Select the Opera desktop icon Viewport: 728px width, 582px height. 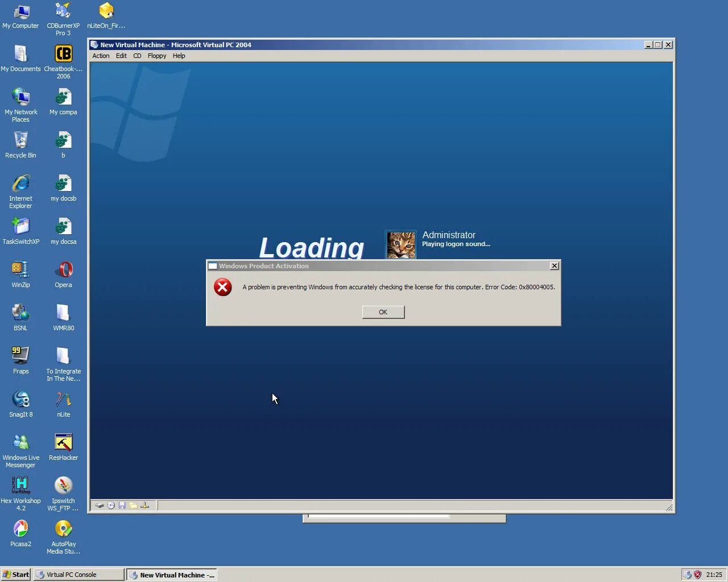63,275
